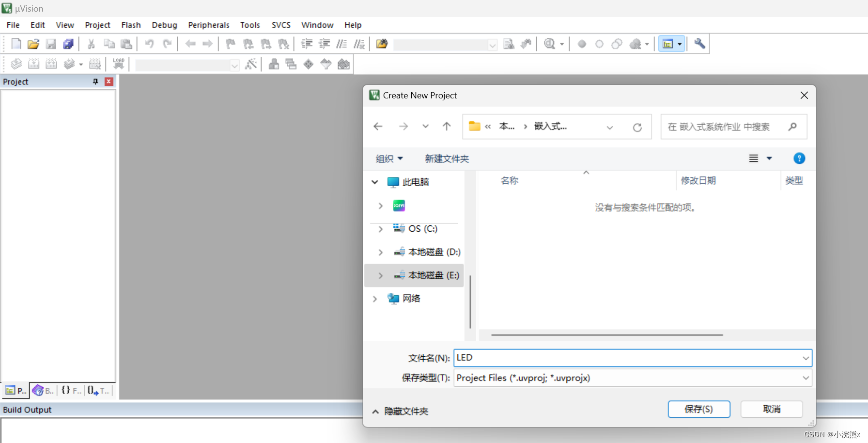The image size is (868, 443).
Task: Expand the OS (C:) drive node
Action: coord(381,229)
